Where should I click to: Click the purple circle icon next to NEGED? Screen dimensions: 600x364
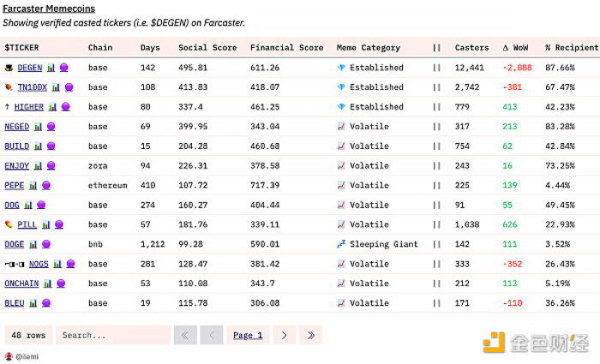[x=51, y=126]
